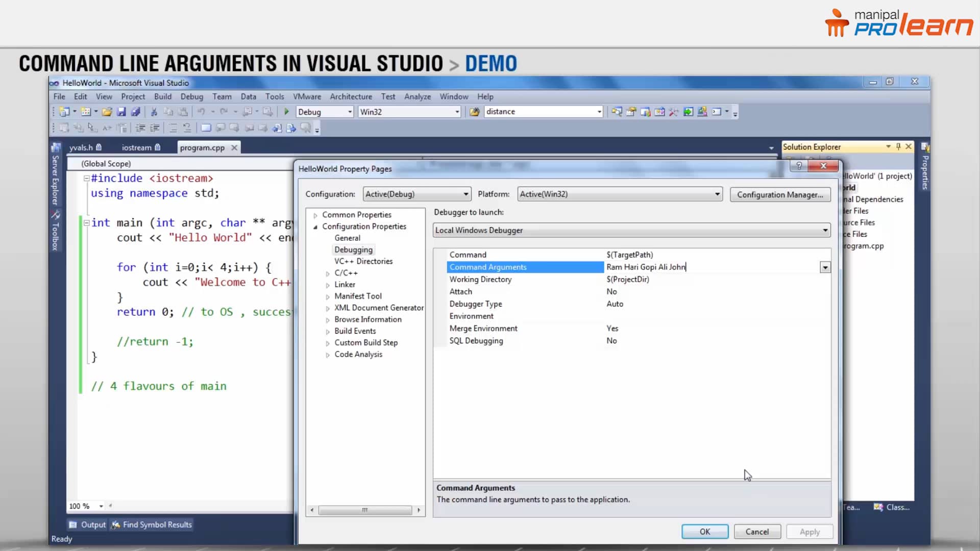Open the Debug menu
Screen dimensions: 980x551
[192, 96]
